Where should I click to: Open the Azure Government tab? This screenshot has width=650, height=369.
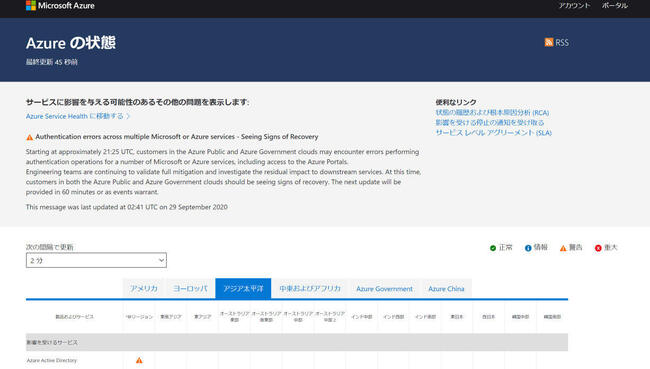(x=384, y=289)
